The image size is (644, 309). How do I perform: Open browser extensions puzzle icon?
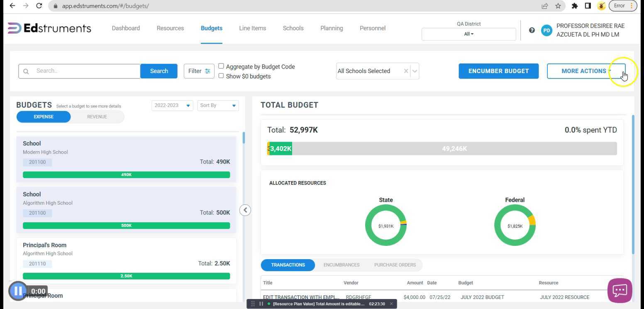click(575, 6)
